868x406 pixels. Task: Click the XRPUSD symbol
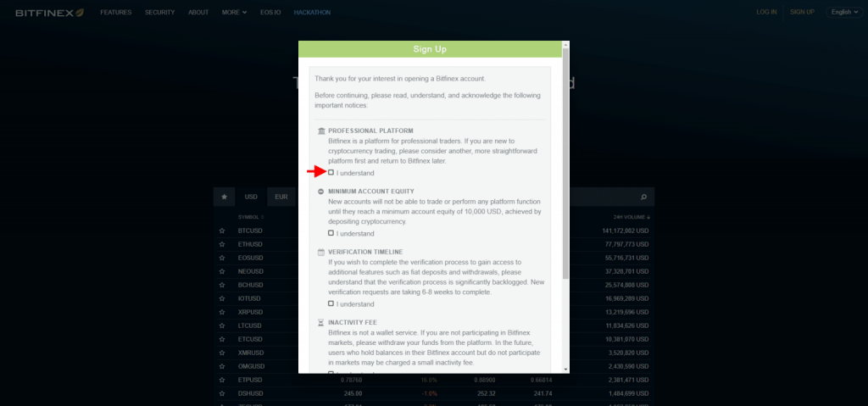(x=250, y=312)
